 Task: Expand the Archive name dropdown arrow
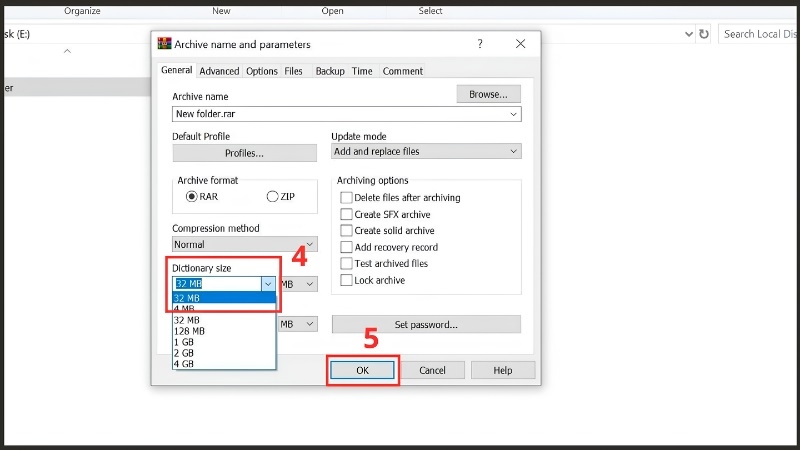point(513,114)
